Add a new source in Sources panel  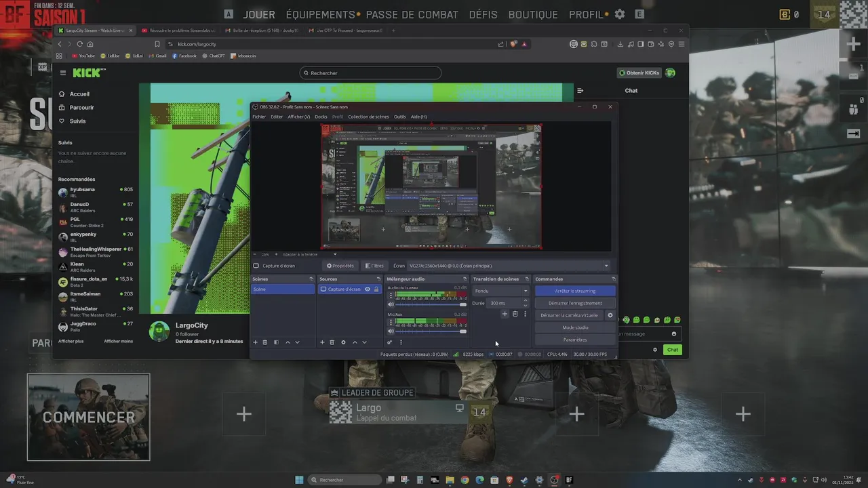click(322, 342)
